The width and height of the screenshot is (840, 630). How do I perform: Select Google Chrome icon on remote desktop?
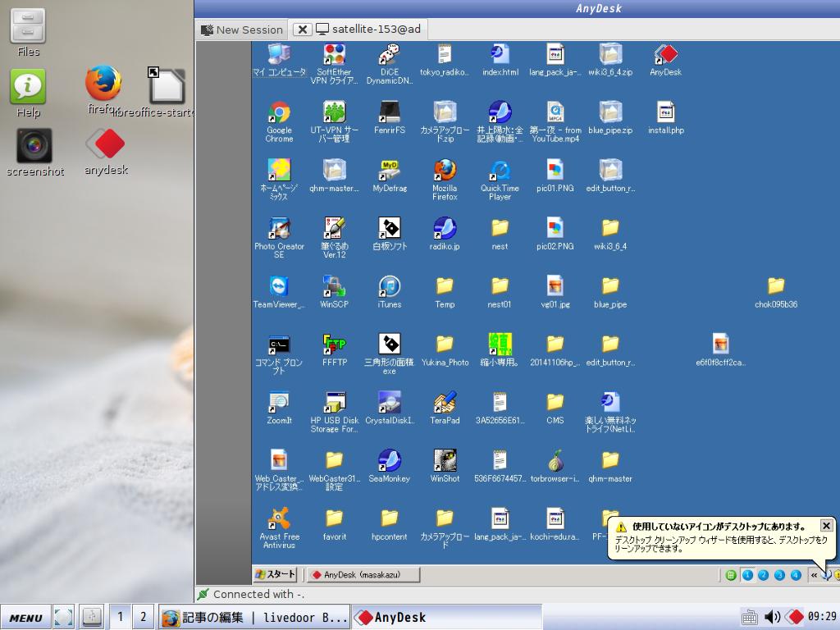point(279,121)
